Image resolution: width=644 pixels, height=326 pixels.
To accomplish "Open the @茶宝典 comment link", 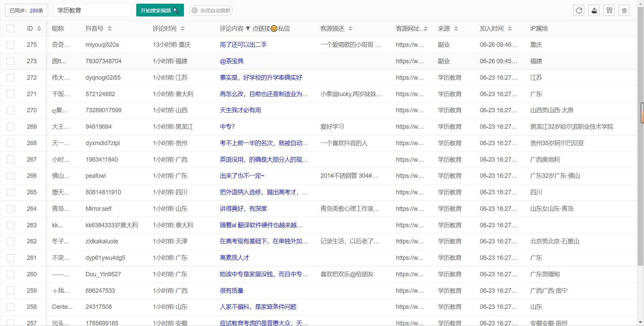I will [x=232, y=61].
